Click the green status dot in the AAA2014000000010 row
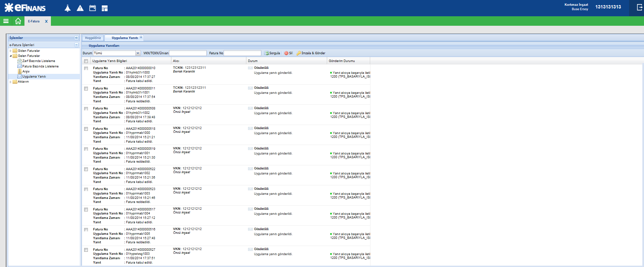 [x=331, y=73]
